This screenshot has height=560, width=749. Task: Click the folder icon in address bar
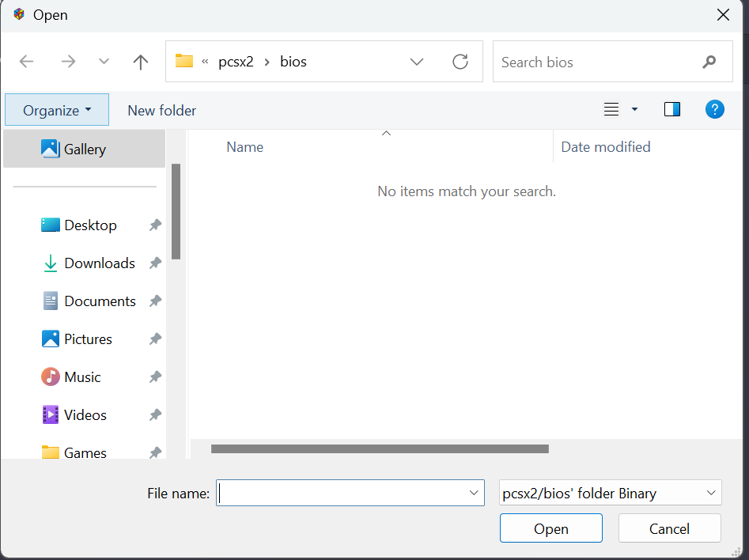tap(184, 61)
